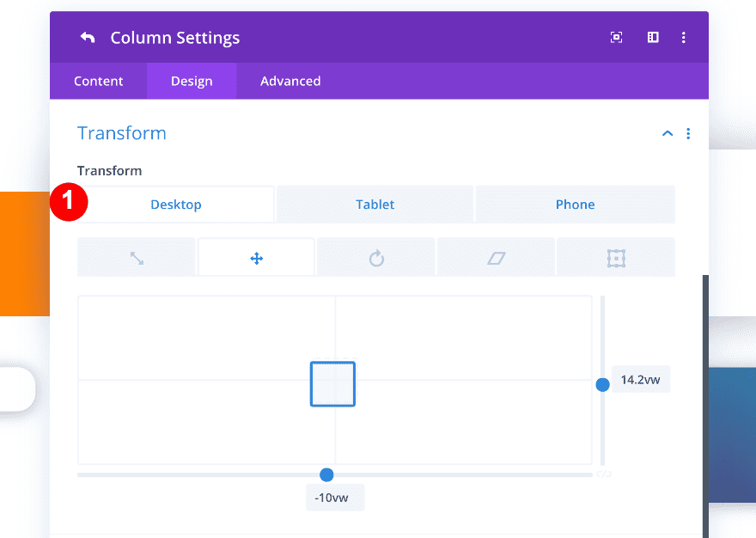This screenshot has height=538, width=756.
Task: Switch to the Phone responsive view
Action: tap(575, 204)
